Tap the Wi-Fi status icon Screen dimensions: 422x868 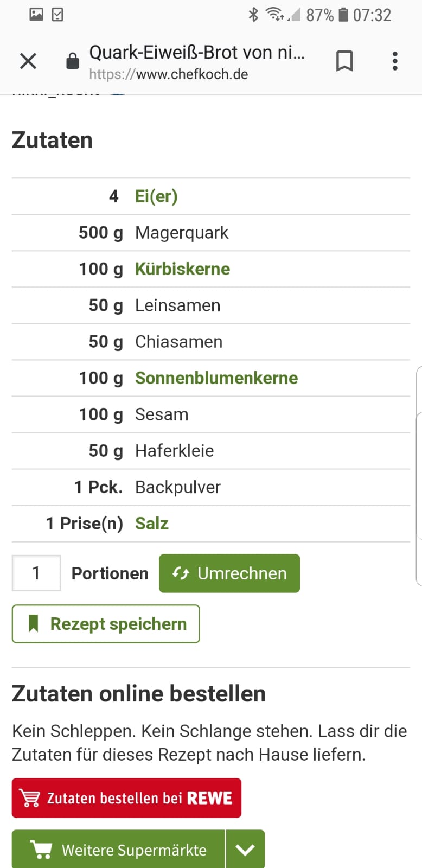coord(276,15)
